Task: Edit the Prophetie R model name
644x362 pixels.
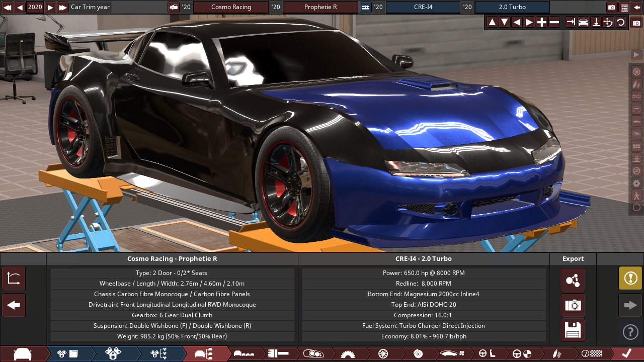Action: 320,7
